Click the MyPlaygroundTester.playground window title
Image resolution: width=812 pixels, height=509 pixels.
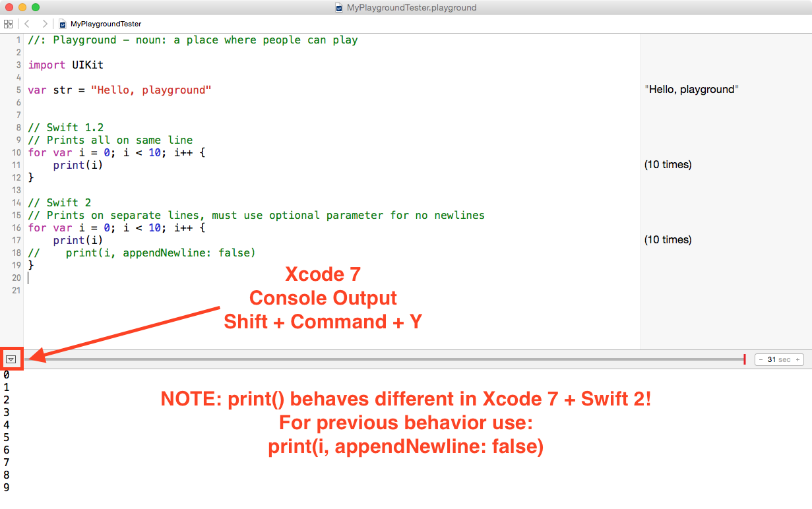point(412,8)
